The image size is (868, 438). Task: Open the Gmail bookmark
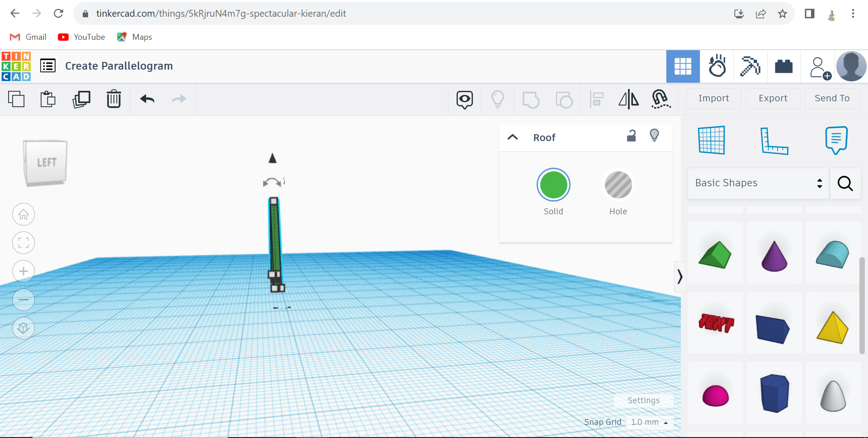pos(28,37)
